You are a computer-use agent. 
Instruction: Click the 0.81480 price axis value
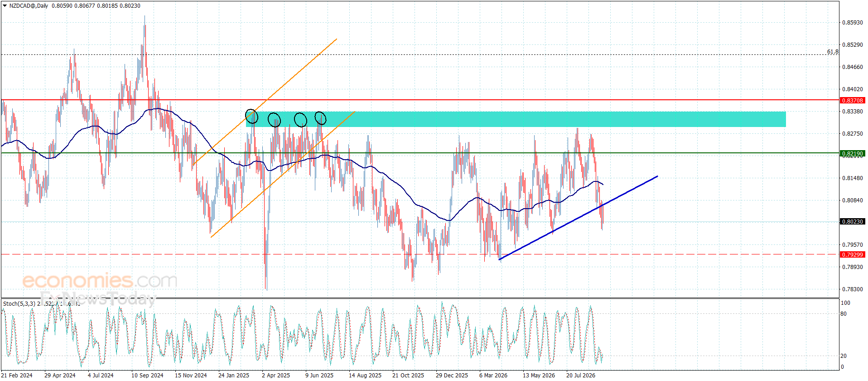(x=852, y=178)
